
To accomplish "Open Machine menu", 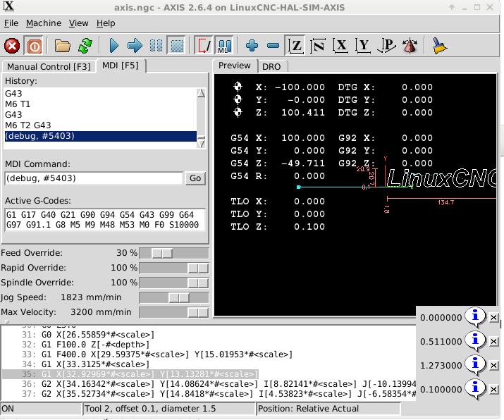I will [44, 23].
